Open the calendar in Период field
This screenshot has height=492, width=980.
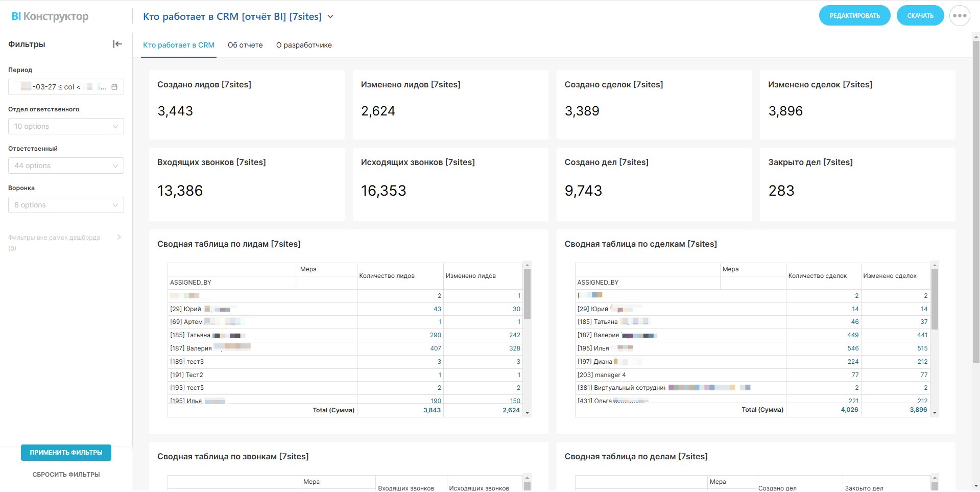(114, 87)
